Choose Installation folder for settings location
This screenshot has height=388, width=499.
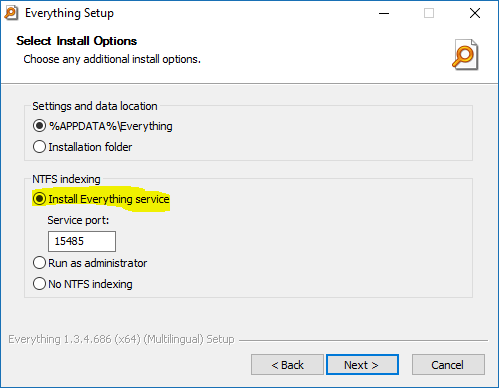[82, 147]
